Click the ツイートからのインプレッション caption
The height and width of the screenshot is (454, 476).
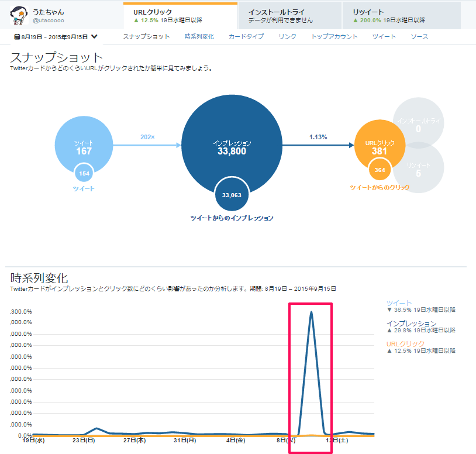pyautogui.click(x=232, y=218)
